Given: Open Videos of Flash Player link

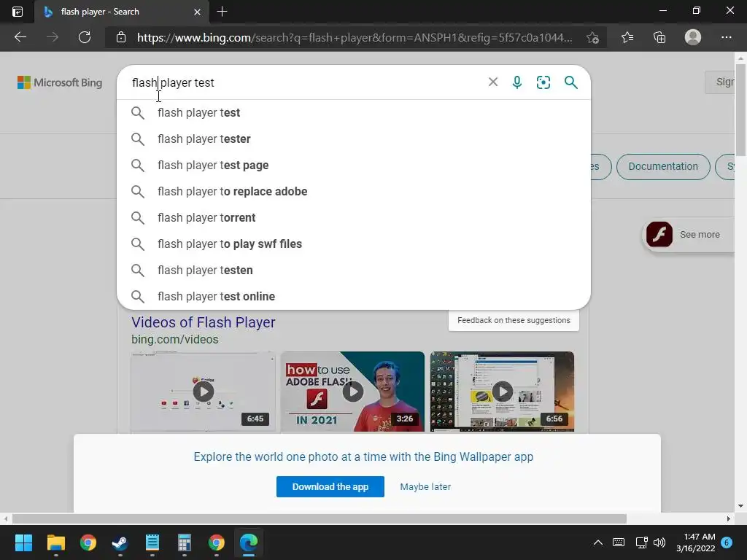Looking at the screenshot, I should click(204, 322).
